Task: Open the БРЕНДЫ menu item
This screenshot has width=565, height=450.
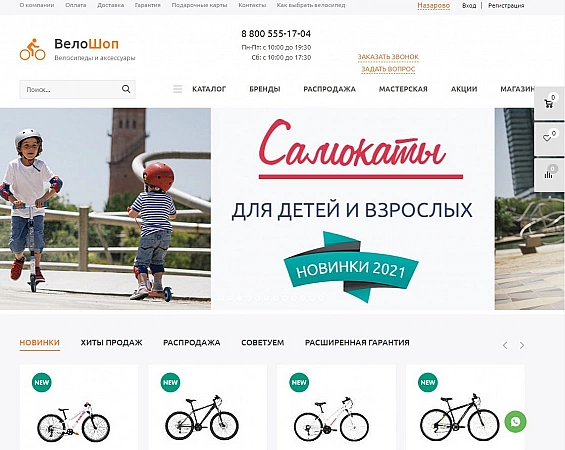Action: (265, 89)
